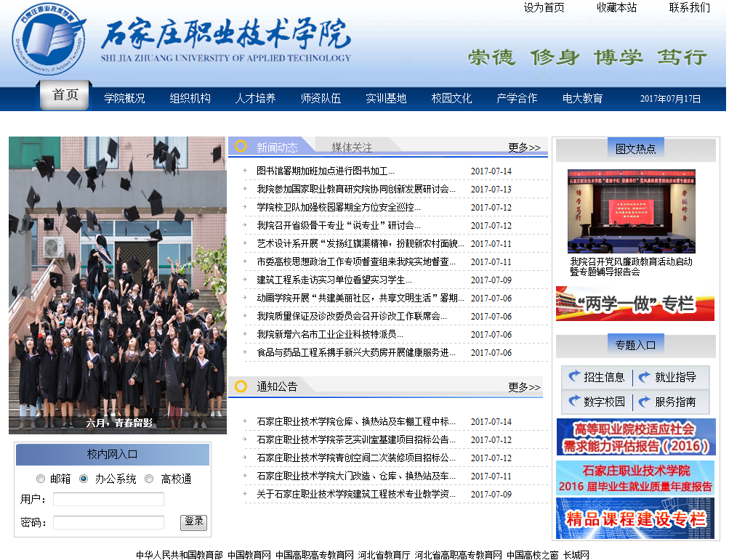The width and height of the screenshot is (729, 560).
Task: Open the 学院概况 navigation menu
Action: (x=124, y=98)
